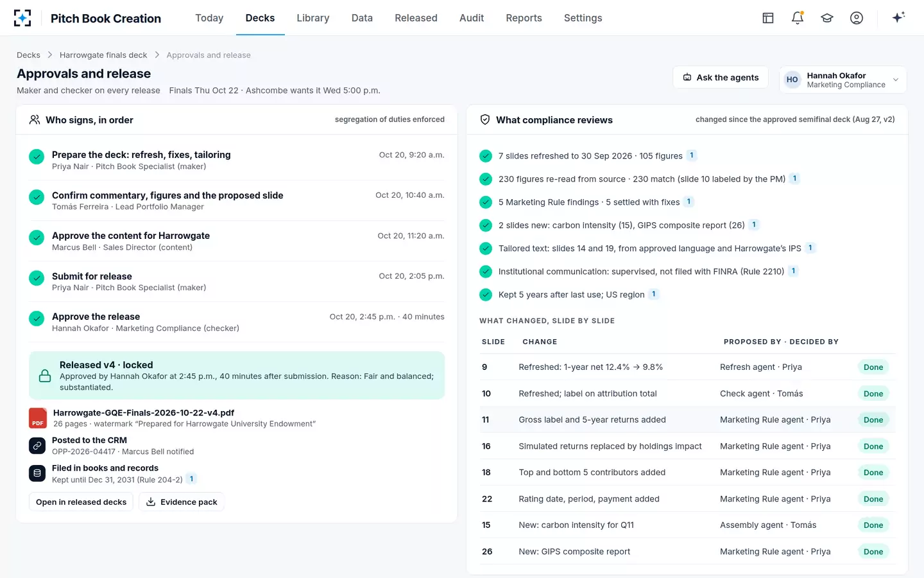Click citation badge on 7 slides refreshed line
Screen dimensions: 924x578
coord(692,155)
